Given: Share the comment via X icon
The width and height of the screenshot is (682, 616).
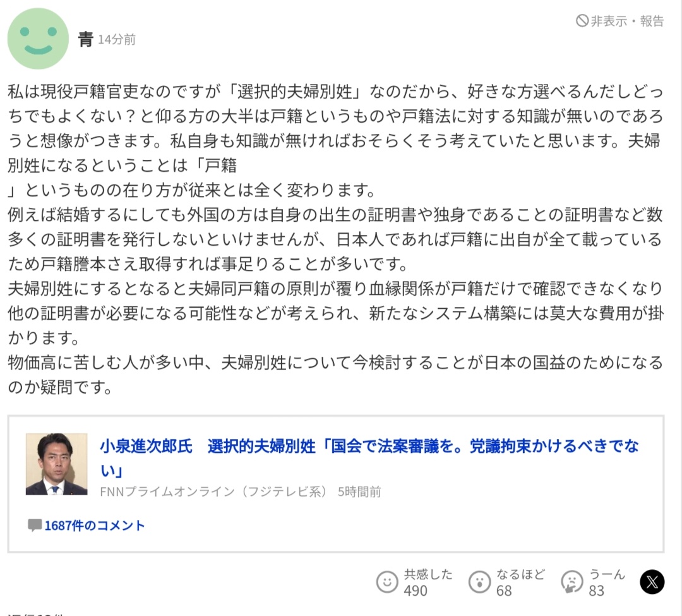Looking at the screenshot, I should pos(652,582).
